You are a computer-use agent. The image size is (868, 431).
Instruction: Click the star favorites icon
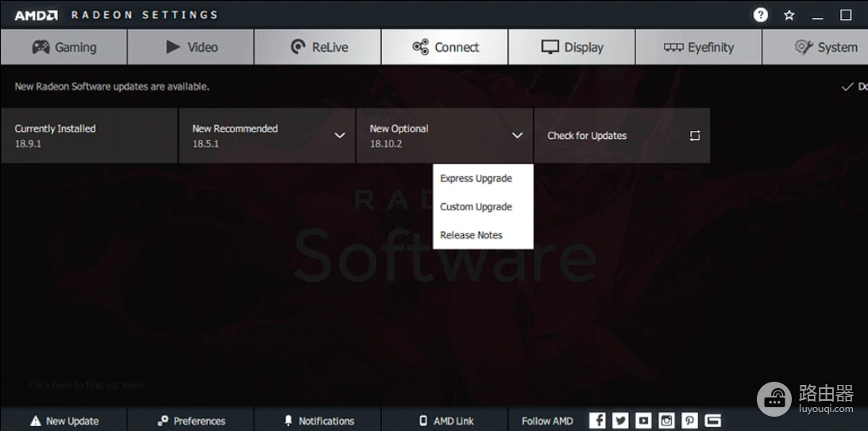(x=789, y=16)
